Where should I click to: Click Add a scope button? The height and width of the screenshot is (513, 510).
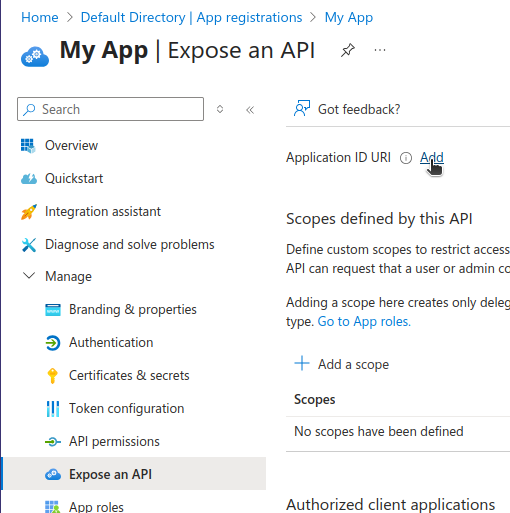pos(342,364)
